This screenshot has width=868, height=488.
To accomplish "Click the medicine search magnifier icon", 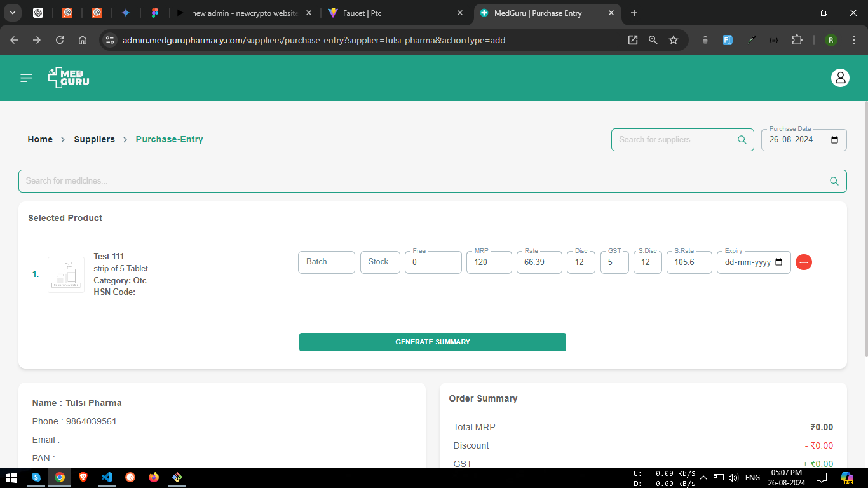I will pos(834,181).
